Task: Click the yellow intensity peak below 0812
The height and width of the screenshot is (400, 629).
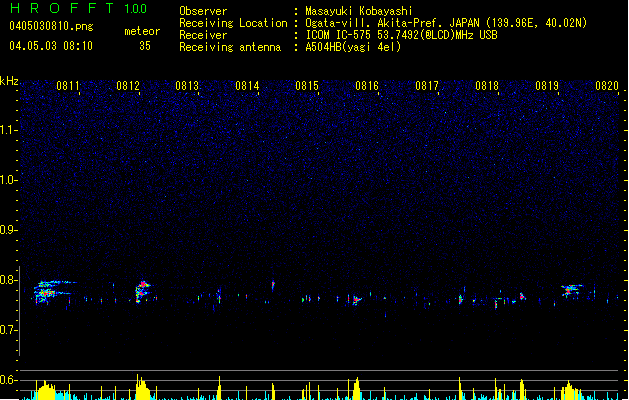Action: click(x=141, y=387)
